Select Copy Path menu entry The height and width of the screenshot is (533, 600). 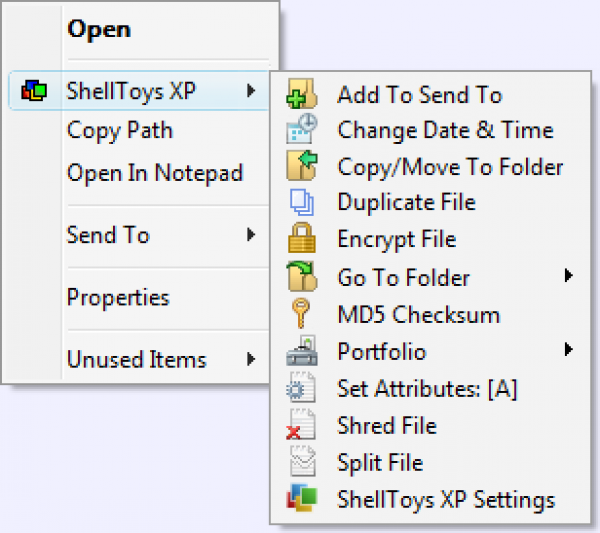[x=120, y=130]
